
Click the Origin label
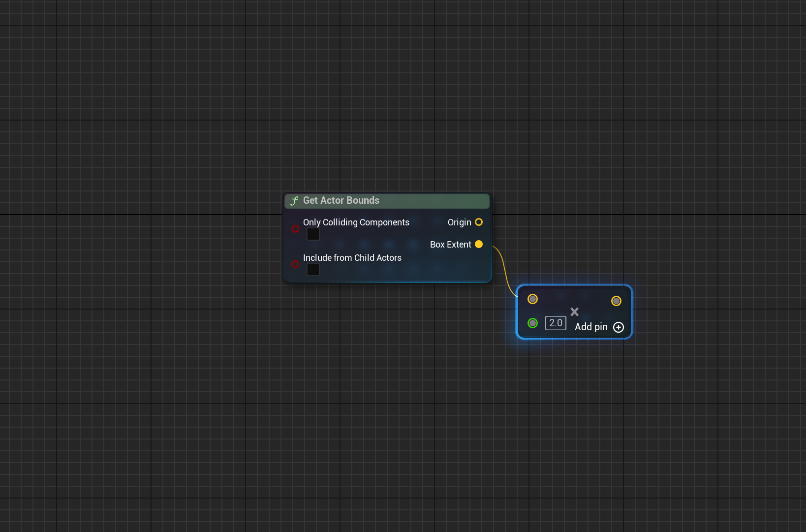pos(460,222)
